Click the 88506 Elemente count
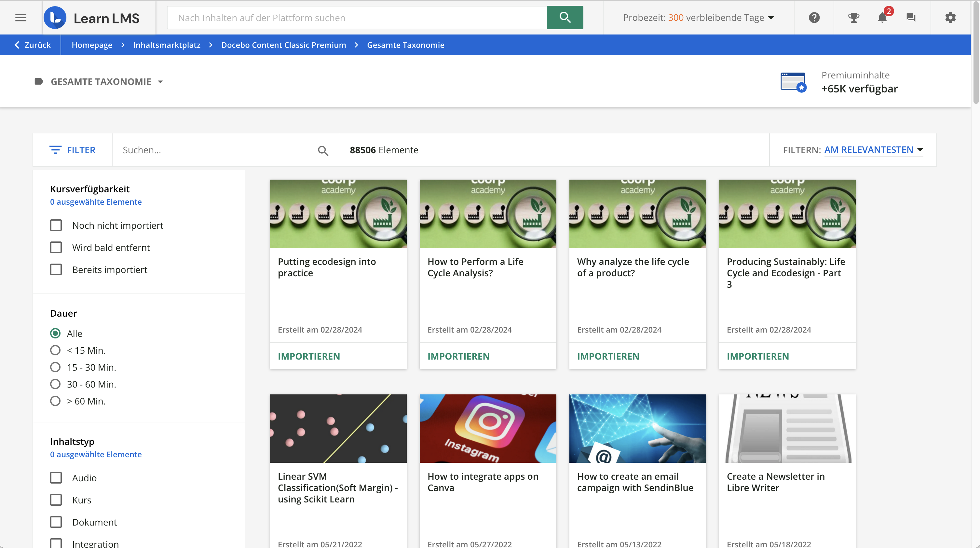This screenshot has width=980, height=548. click(x=384, y=150)
